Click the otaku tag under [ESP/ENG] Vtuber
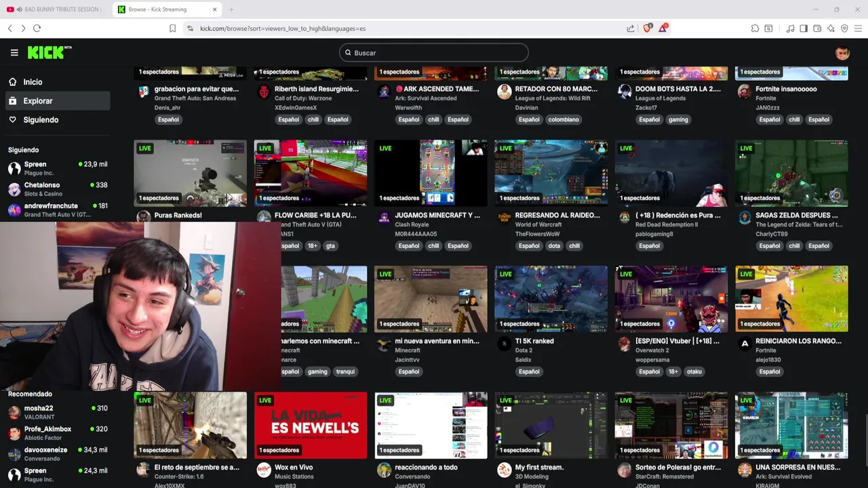Screen dimensions: 868x488 tap(694, 372)
